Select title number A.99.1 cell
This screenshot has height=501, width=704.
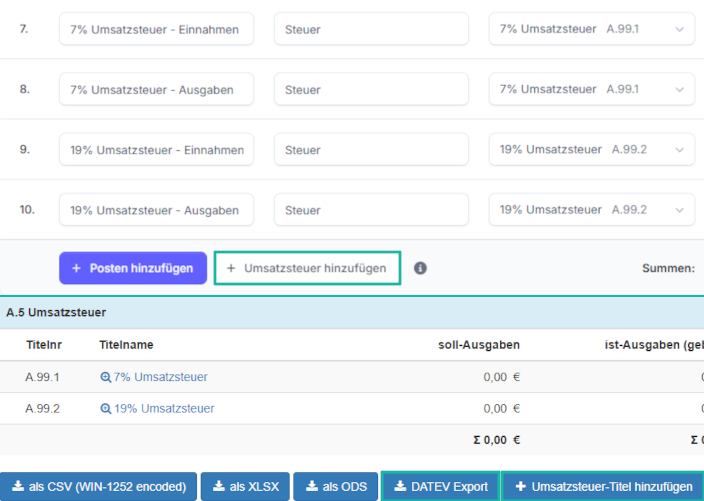(42, 377)
